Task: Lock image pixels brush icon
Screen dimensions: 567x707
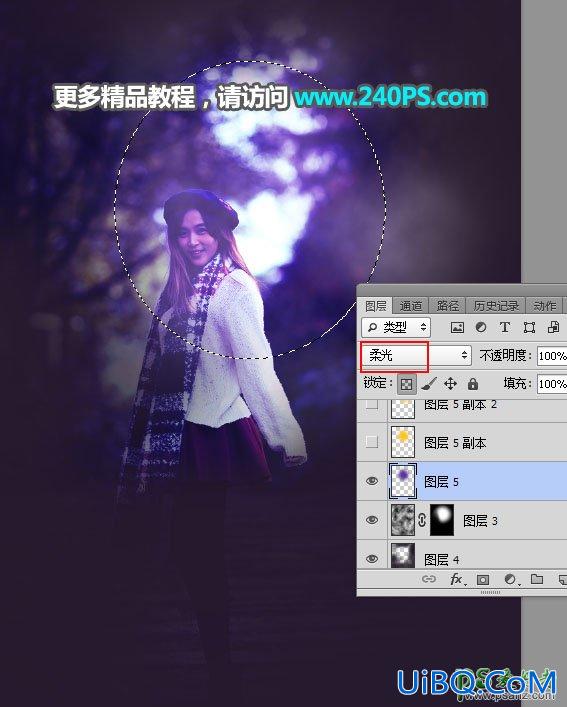Action: click(x=429, y=384)
